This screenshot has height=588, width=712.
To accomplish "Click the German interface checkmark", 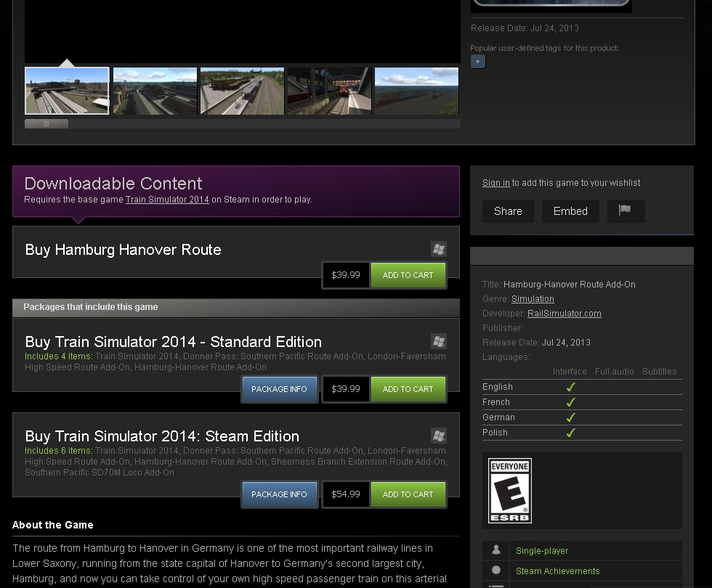I will [x=571, y=417].
